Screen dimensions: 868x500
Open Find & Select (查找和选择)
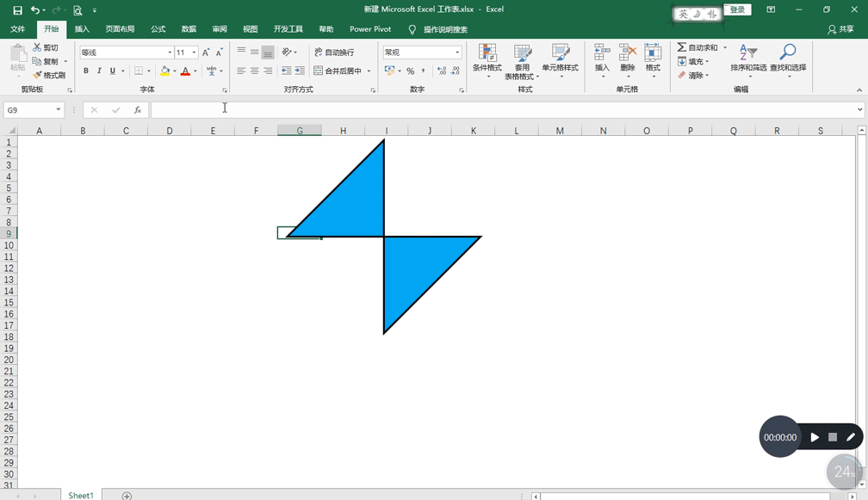(x=788, y=59)
